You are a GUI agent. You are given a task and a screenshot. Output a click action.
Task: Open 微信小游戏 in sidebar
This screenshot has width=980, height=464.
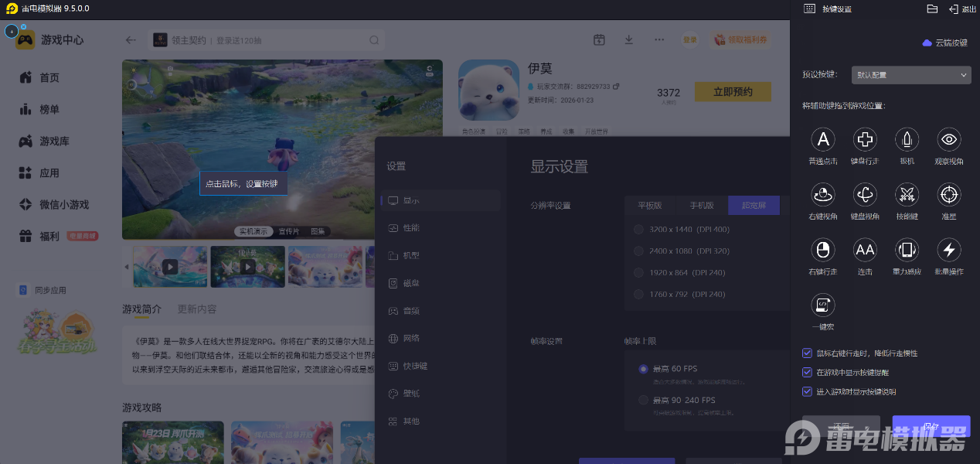click(x=54, y=205)
